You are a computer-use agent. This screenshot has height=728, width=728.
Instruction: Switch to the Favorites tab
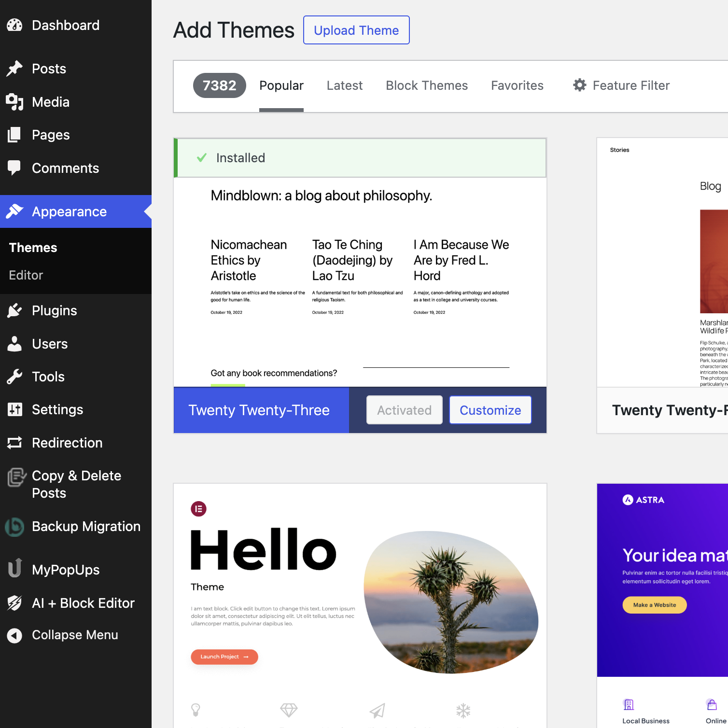click(x=517, y=85)
